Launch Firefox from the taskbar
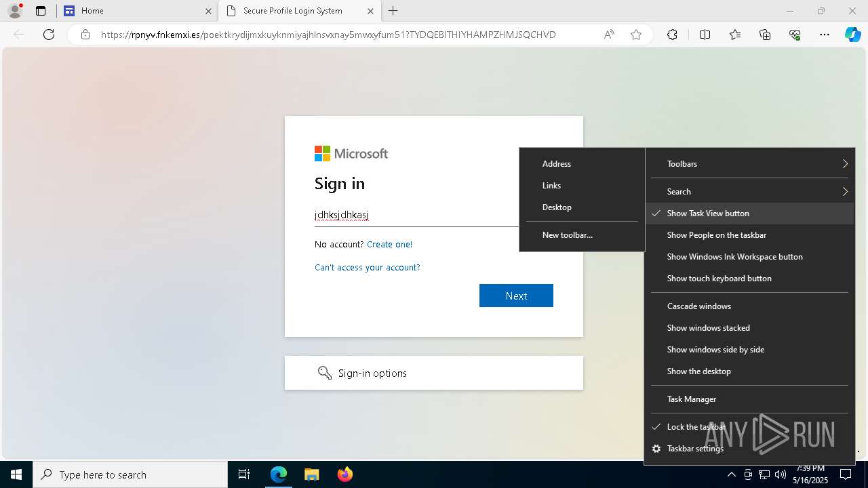868x488 pixels. pos(344,474)
